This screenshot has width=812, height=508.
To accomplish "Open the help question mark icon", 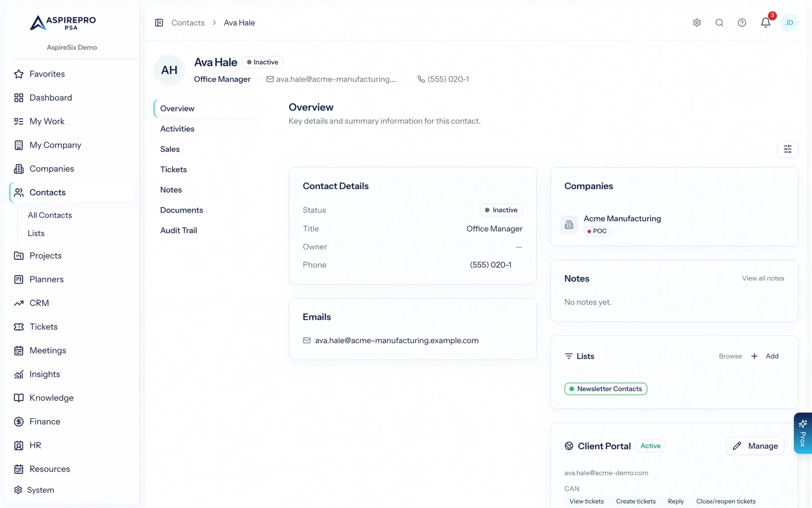I will (x=742, y=23).
